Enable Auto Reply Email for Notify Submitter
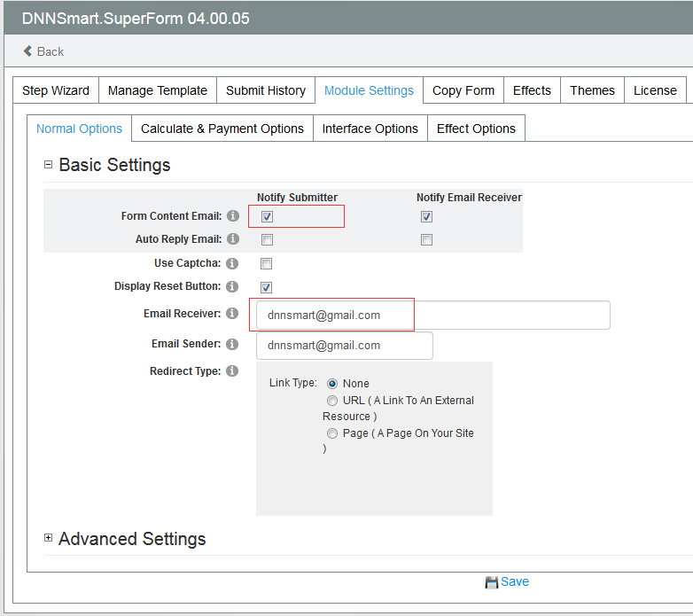This screenshot has width=693, height=616. [267, 239]
